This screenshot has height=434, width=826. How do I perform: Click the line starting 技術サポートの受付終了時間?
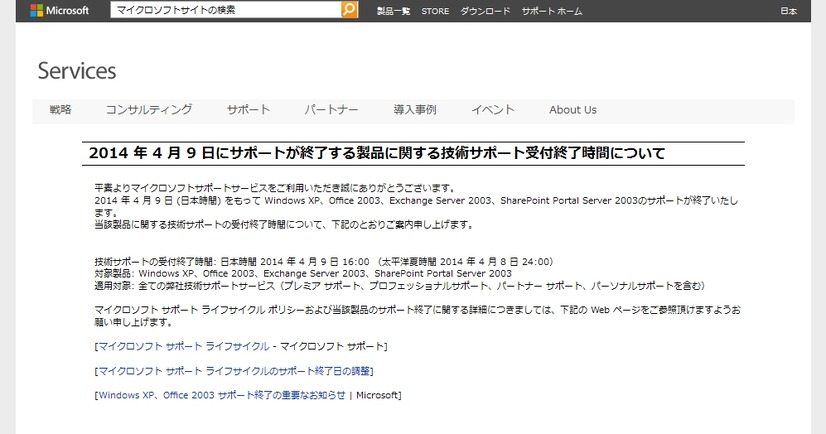click(x=324, y=262)
